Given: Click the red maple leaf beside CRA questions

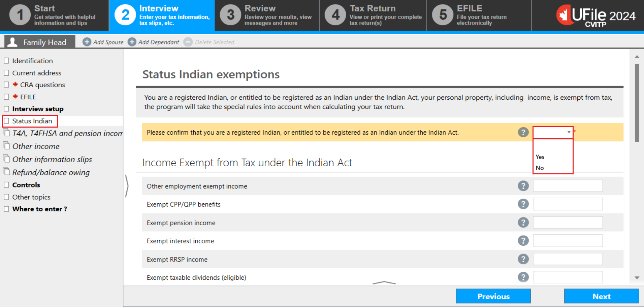Looking at the screenshot, I should [15, 84].
